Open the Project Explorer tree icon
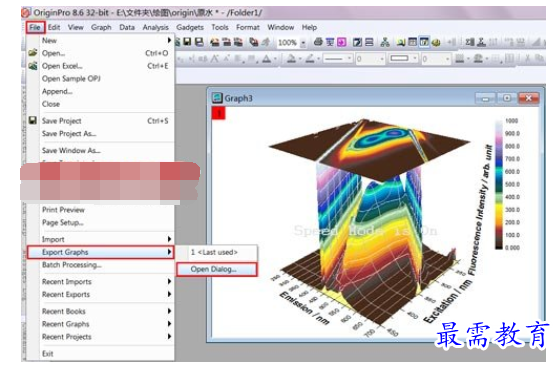The width and height of the screenshot is (558, 366). point(385,42)
